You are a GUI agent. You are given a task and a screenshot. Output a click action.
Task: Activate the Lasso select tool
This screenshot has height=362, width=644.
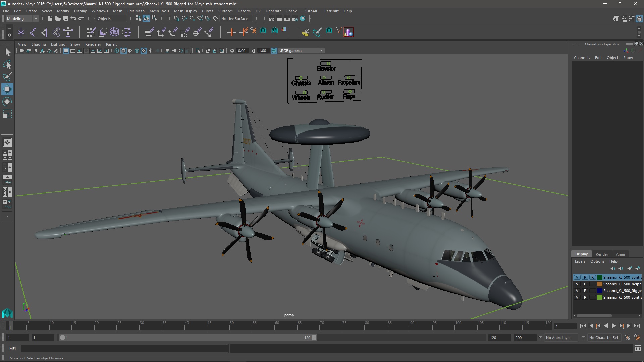[7, 64]
